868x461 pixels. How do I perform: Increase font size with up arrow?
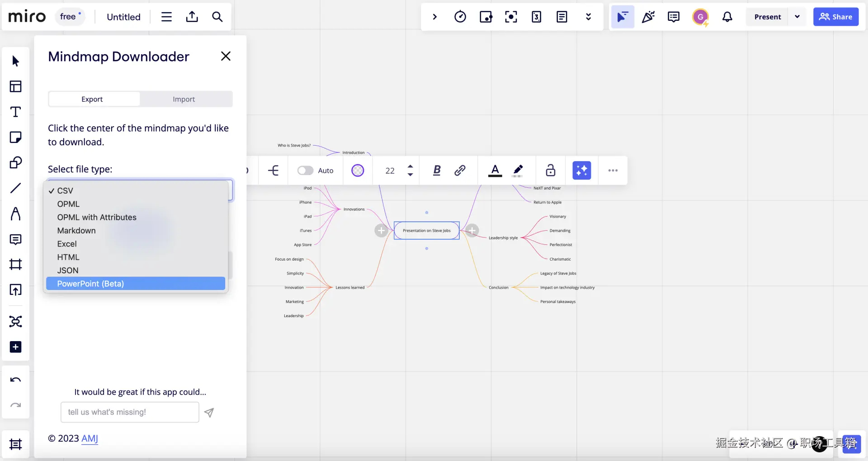coord(410,166)
